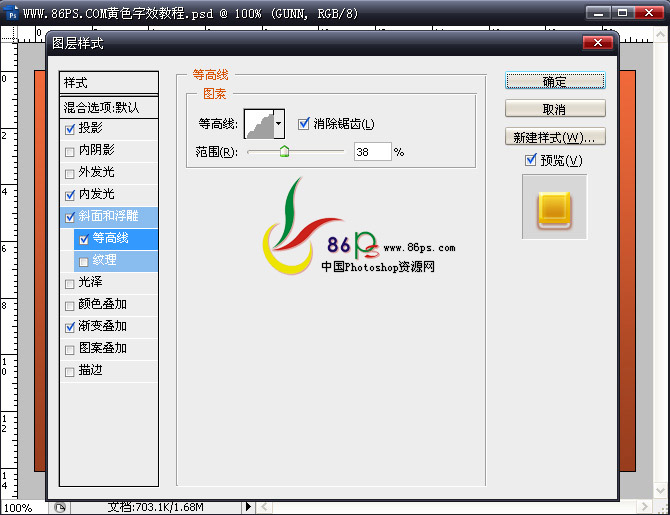The height and width of the screenshot is (515, 670).
Task: Click the contour curve thumbnail
Action: 259,124
